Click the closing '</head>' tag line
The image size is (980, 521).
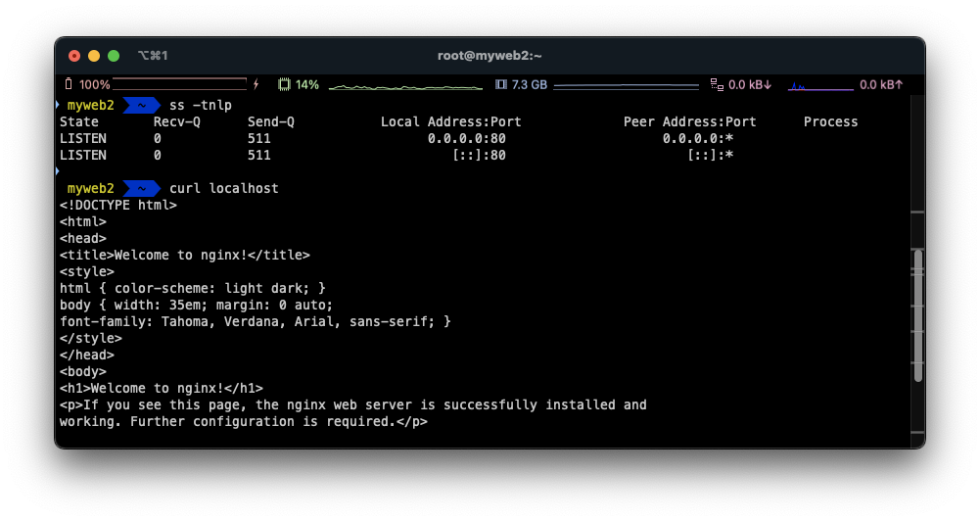coord(87,355)
